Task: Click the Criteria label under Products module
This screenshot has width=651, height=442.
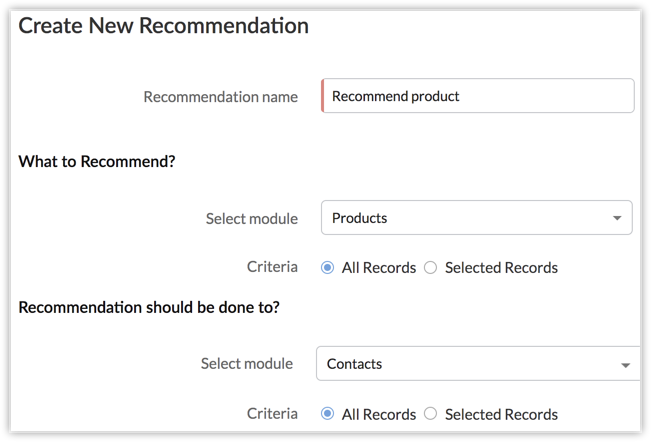Action: pos(272,267)
